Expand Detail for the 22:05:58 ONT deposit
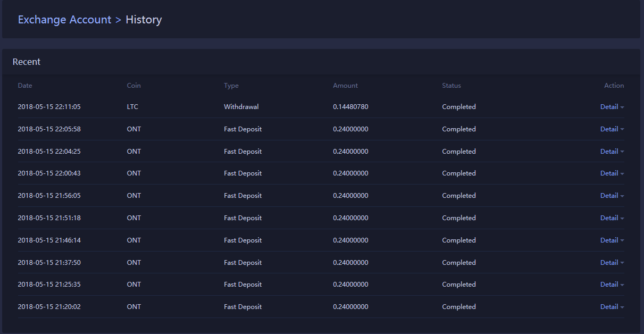The height and width of the screenshot is (334, 644). point(611,129)
